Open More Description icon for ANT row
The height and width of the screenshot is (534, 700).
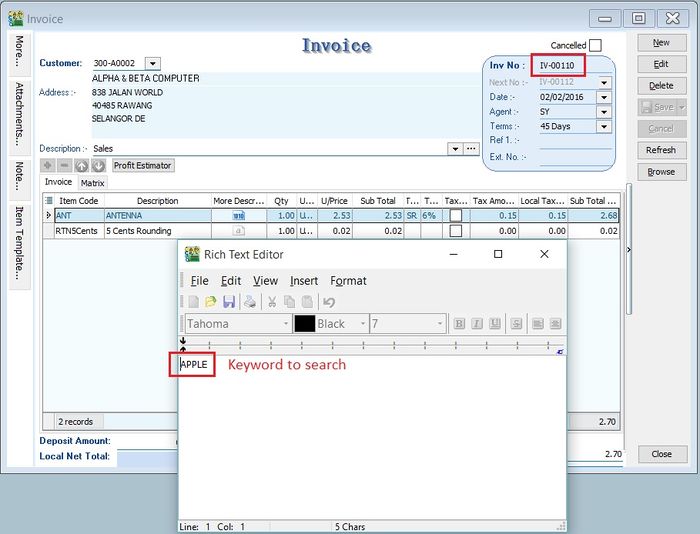pos(239,215)
